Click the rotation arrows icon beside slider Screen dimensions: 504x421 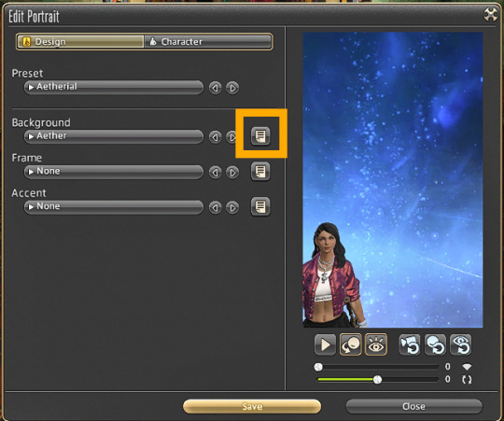pos(467,380)
